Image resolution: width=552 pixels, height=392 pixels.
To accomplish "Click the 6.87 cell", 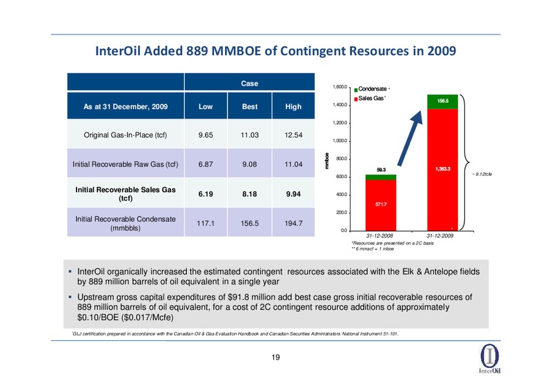I will pos(206,164).
